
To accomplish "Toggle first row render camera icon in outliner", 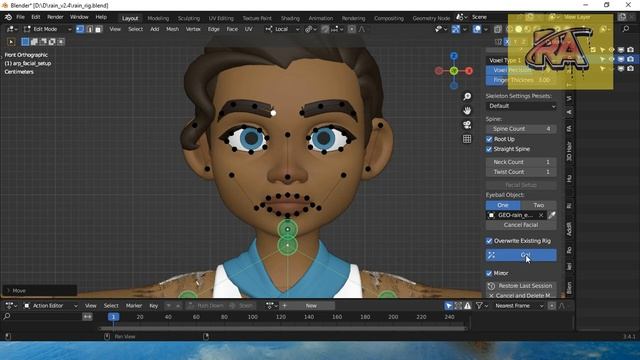I will coord(631,50).
